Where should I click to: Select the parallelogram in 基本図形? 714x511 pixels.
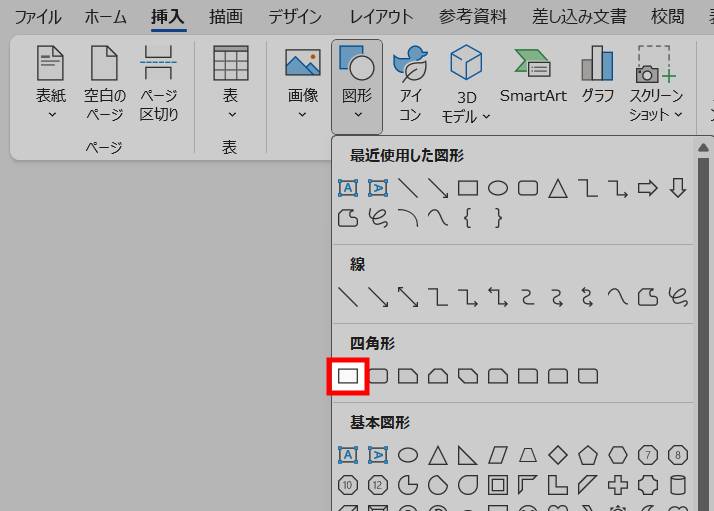click(498, 455)
